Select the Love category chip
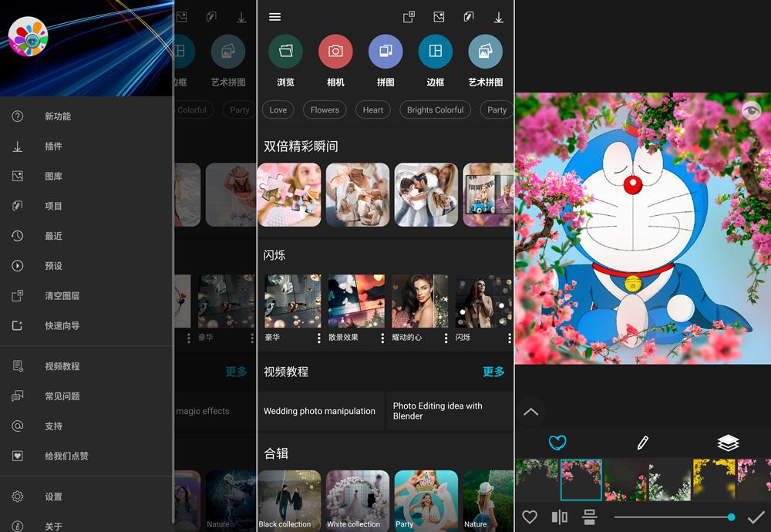This screenshot has height=532, width=771. point(278,110)
